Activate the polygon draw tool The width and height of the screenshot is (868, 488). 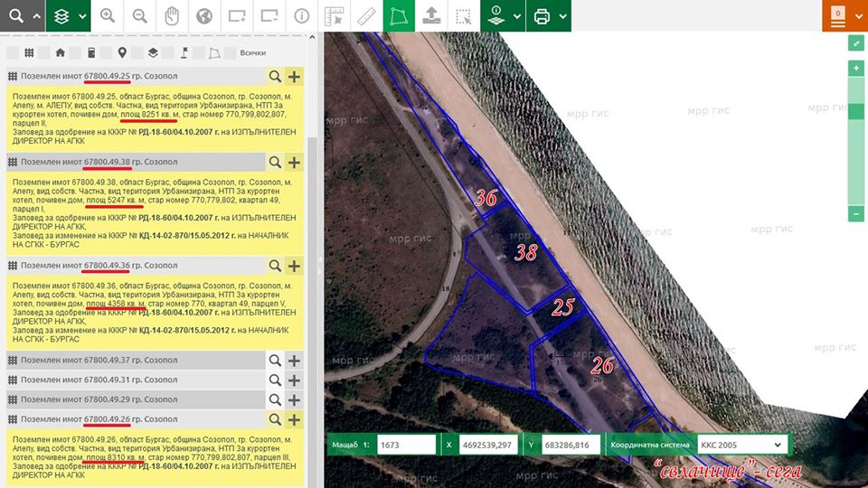point(398,16)
